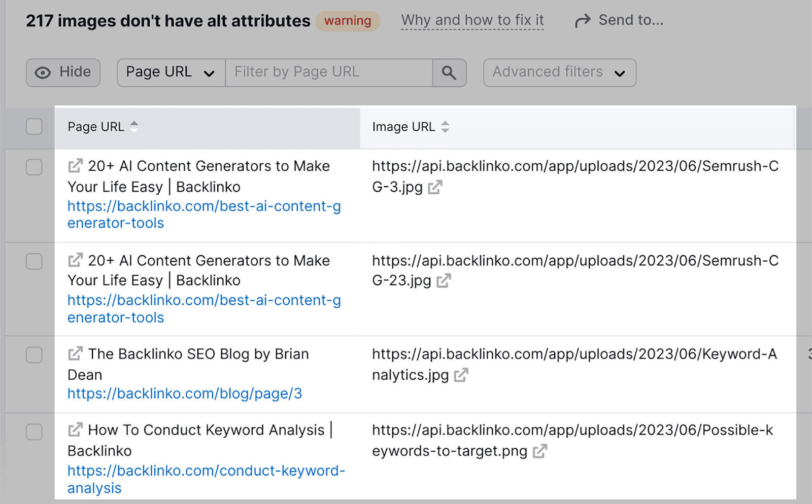Click the search magnifier icon
The image size is (812, 504).
tap(449, 73)
